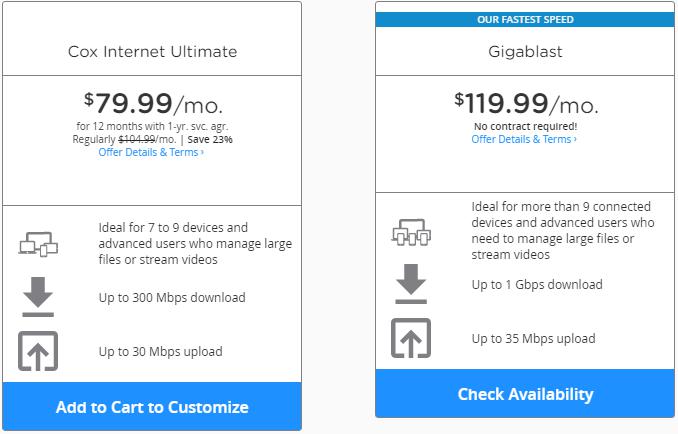Open Offer Details & Terms under $79.99 price
Viewport: 678px width, 434px height.
pos(151,152)
